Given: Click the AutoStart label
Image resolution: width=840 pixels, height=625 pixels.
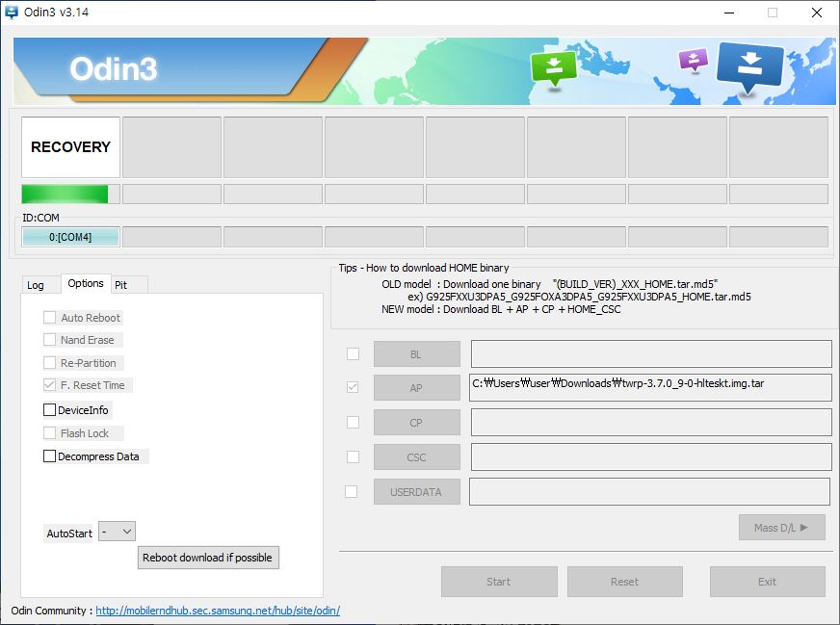Looking at the screenshot, I should (69, 534).
